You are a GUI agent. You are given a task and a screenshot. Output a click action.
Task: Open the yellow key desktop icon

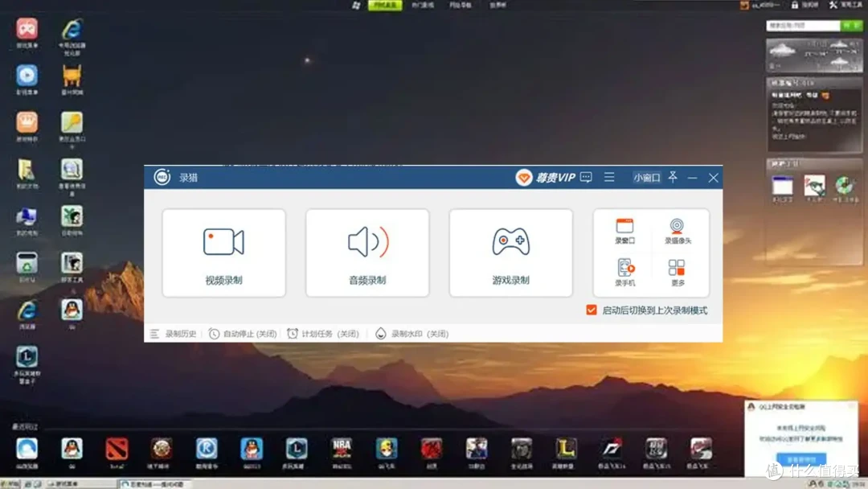click(x=72, y=122)
